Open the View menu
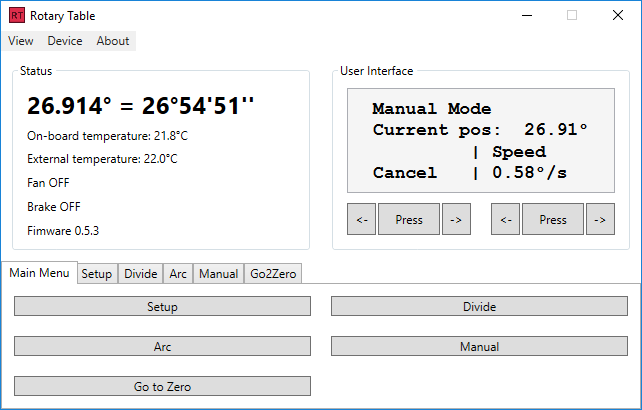The width and height of the screenshot is (642, 410). pyautogui.click(x=21, y=41)
